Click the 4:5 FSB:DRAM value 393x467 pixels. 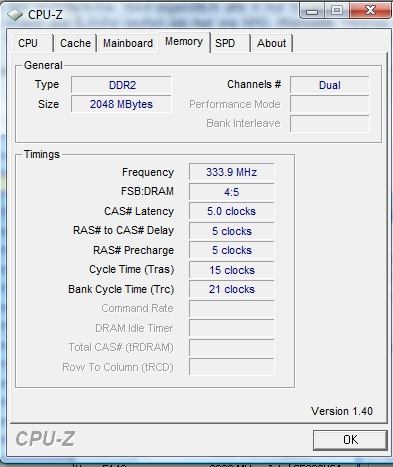[231, 192]
